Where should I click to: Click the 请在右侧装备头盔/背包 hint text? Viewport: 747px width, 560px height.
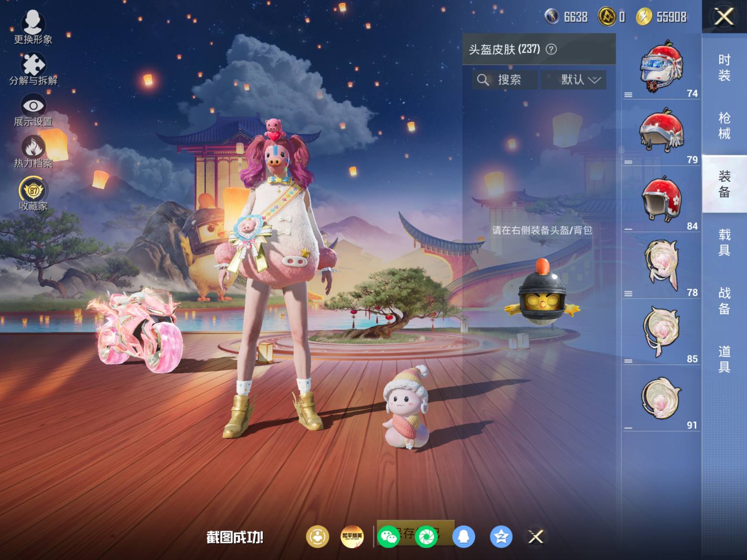click(542, 230)
